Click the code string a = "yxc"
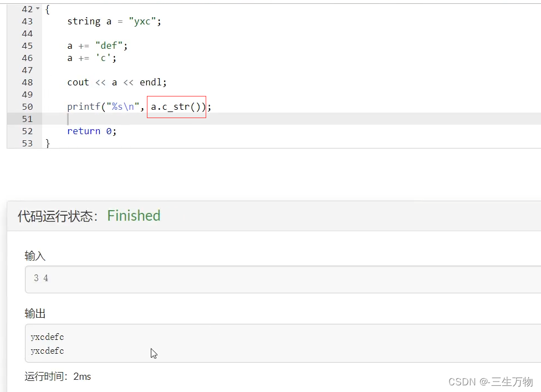This screenshot has height=392, width=541. [114, 22]
